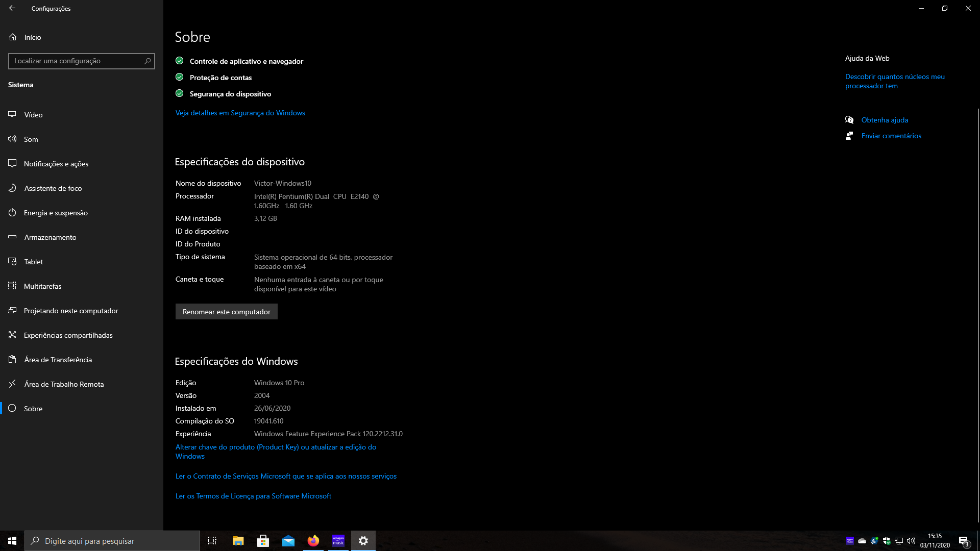This screenshot has height=551, width=980.
Task: Open the OneDrive cloud tray icon
Action: [862, 541]
